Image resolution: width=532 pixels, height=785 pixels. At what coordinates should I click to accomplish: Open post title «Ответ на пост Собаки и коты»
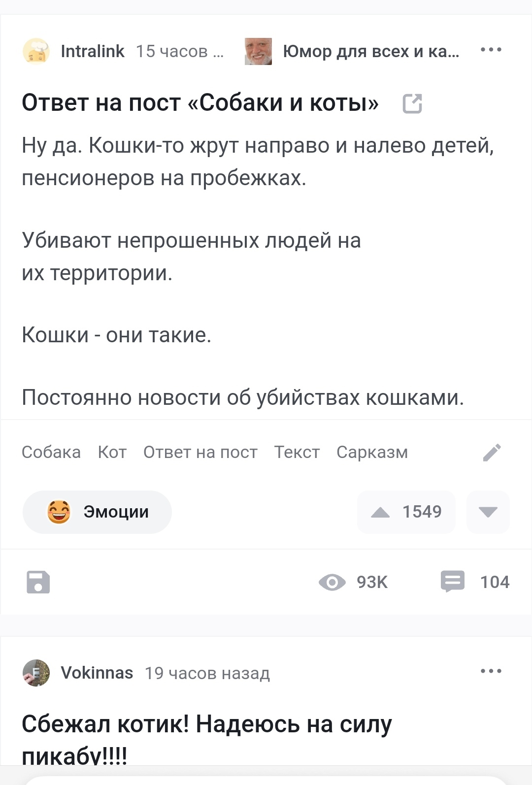200,103
